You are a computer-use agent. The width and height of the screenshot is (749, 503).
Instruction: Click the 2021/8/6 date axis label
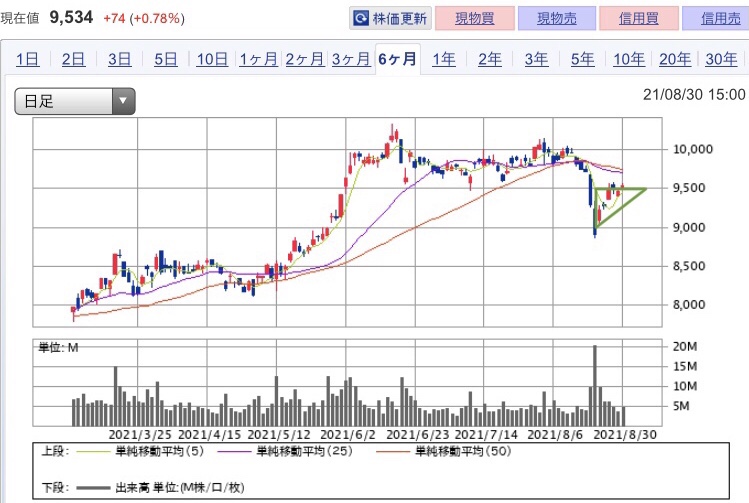(x=555, y=435)
